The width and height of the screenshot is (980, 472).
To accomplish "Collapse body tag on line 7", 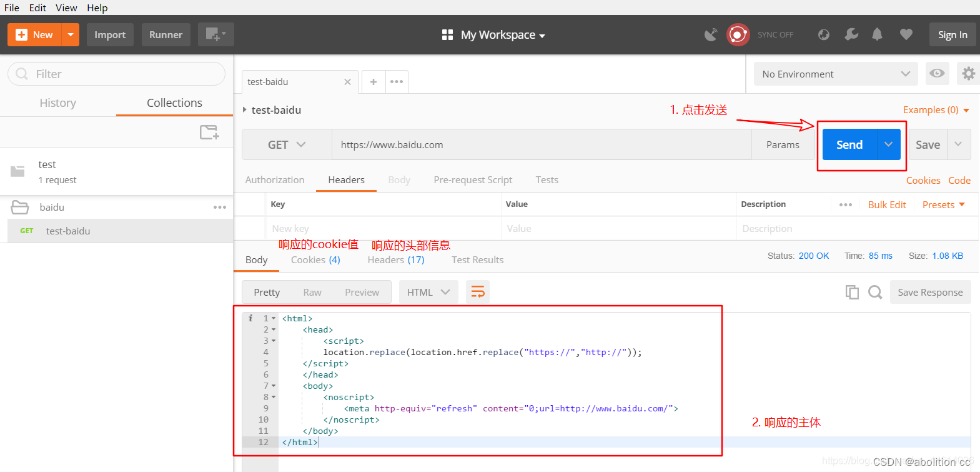I will coord(274,386).
